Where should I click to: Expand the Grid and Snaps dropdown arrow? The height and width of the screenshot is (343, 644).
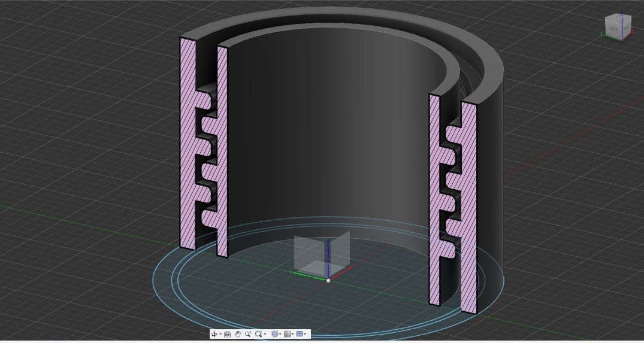pyautogui.click(x=292, y=334)
